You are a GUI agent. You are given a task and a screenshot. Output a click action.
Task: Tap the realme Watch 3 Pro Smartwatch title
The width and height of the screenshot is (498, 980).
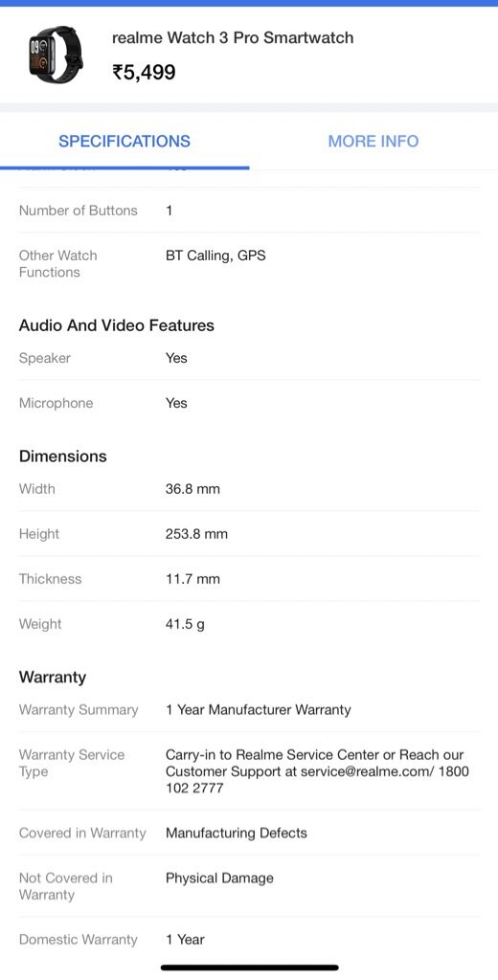(233, 37)
